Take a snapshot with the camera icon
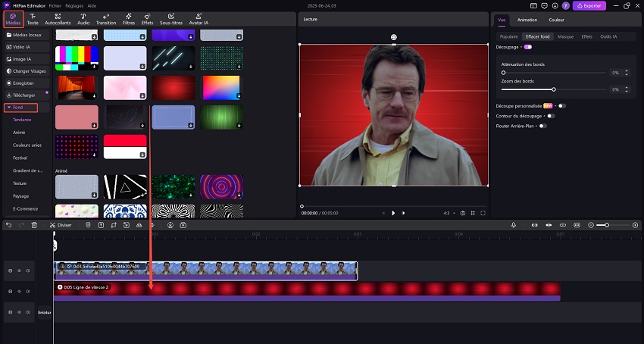644x344 pixels. click(462, 213)
